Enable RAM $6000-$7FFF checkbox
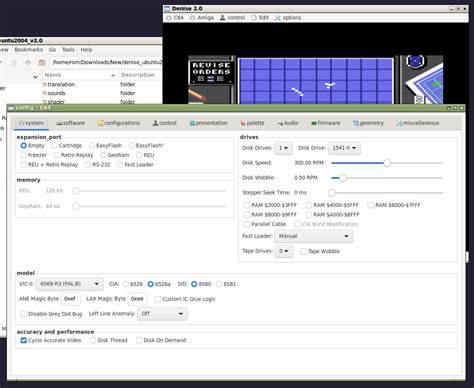Image resolution: width=474 pixels, height=388 pixels. 370,205
